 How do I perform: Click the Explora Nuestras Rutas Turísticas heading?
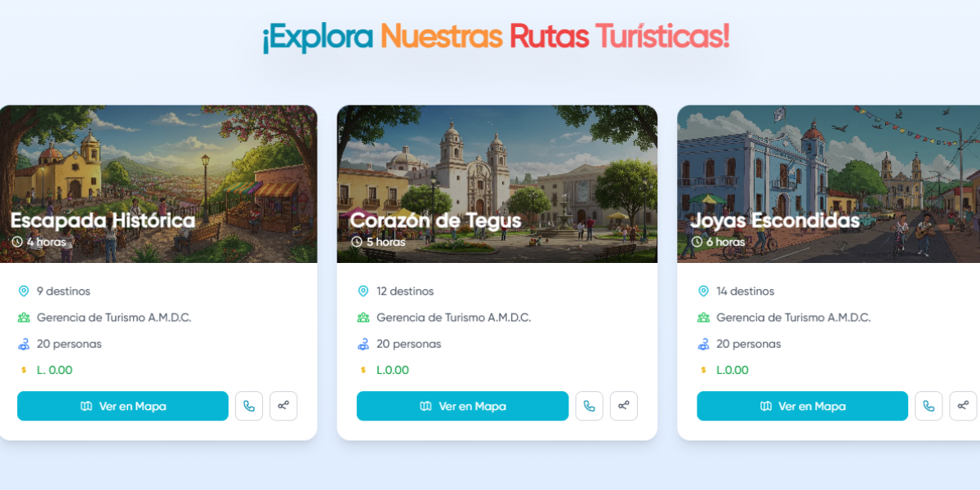tap(496, 36)
